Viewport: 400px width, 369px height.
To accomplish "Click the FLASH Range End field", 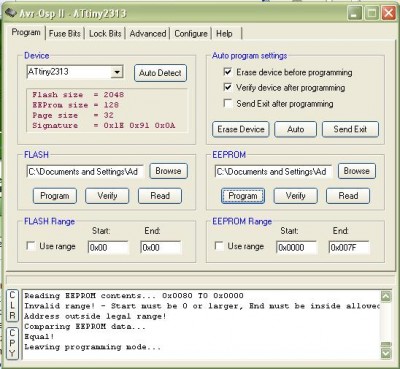I will tap(161, 247).
